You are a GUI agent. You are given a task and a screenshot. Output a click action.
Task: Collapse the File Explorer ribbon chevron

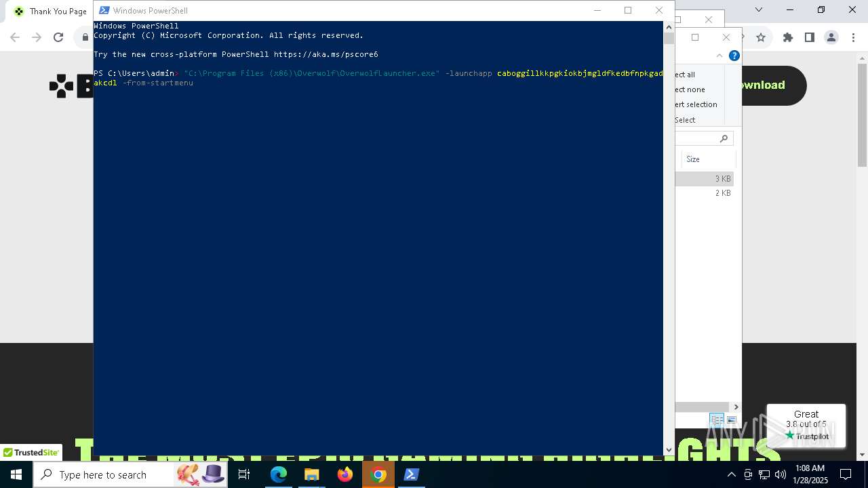click(719, 56)
